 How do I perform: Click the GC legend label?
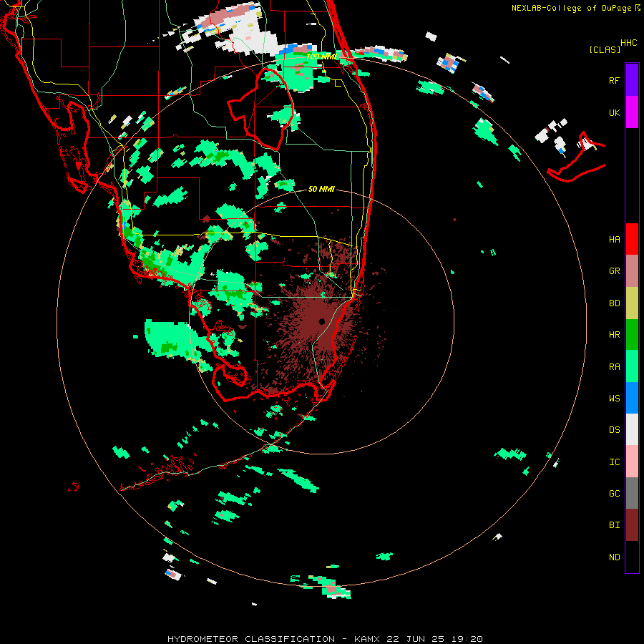(614, 494)
